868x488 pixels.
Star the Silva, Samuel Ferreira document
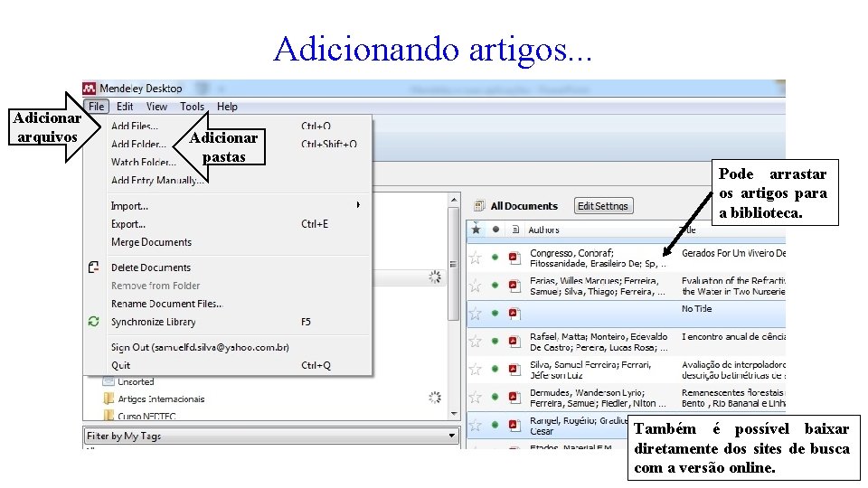[x=475, y=369]
